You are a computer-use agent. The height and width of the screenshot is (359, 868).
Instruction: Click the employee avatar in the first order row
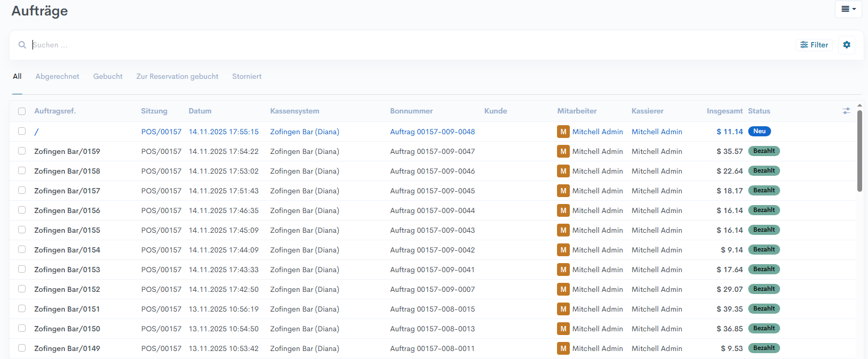coord(563,132)
